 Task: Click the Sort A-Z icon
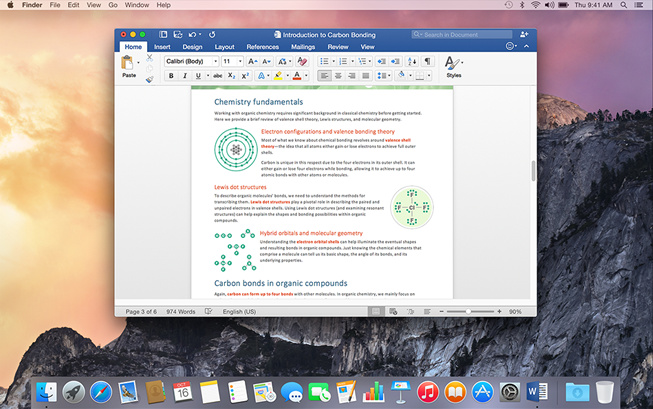tap(411, 61)
